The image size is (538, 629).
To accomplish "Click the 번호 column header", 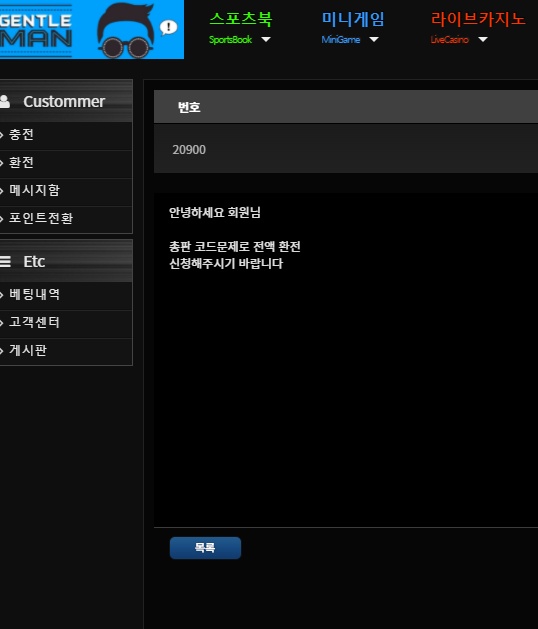I will coord(189,107).
